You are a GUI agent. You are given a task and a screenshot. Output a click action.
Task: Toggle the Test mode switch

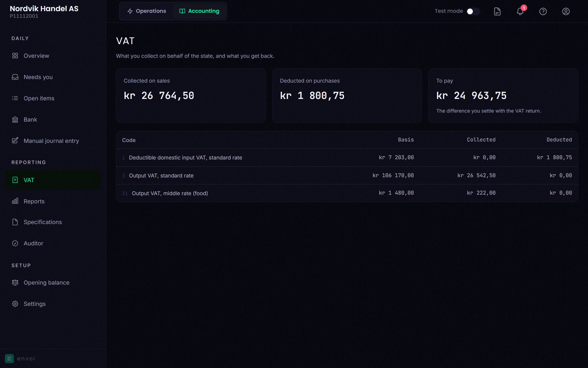[x=473, y=11]
